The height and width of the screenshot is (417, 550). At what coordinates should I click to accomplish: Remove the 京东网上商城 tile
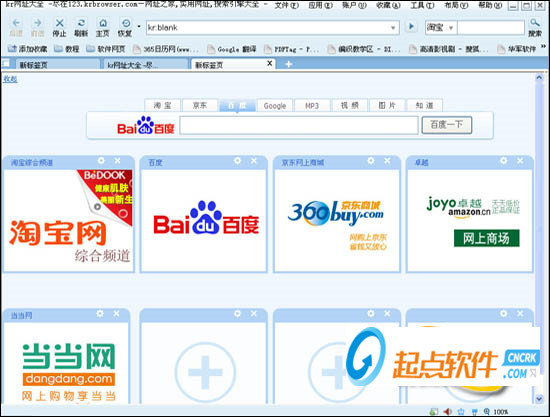[x=387, y=161]
